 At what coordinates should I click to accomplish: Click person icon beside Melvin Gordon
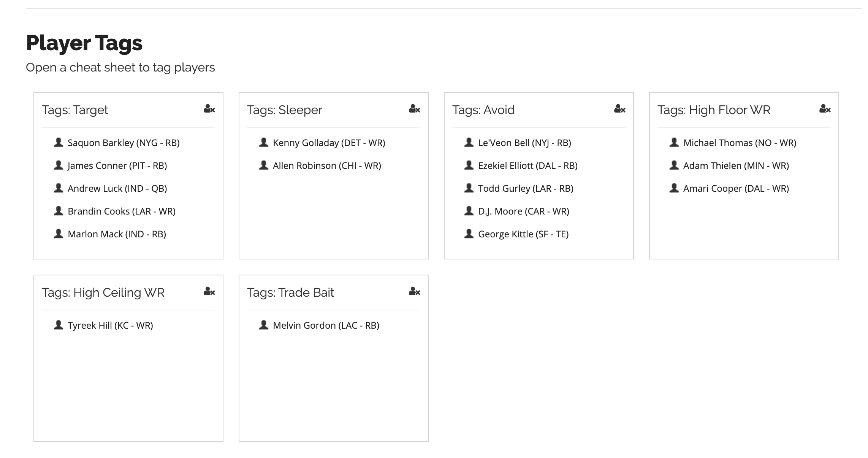point(264,325)
